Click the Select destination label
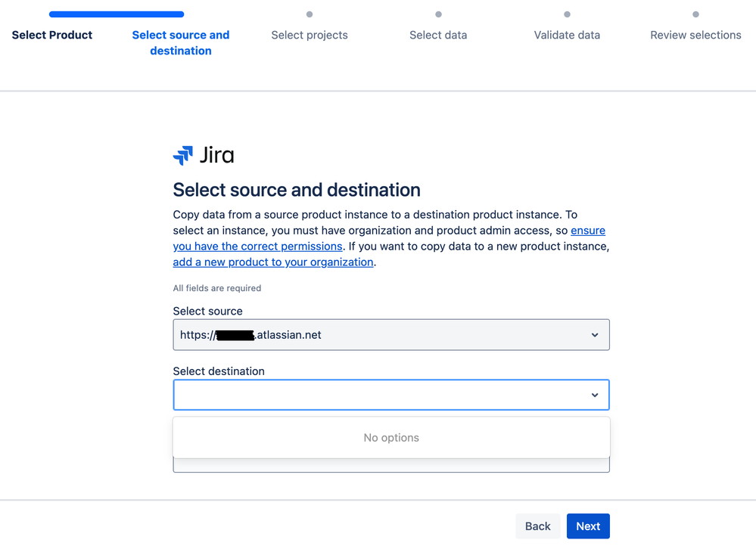The image size is (756, 546). tap(219, 371)
